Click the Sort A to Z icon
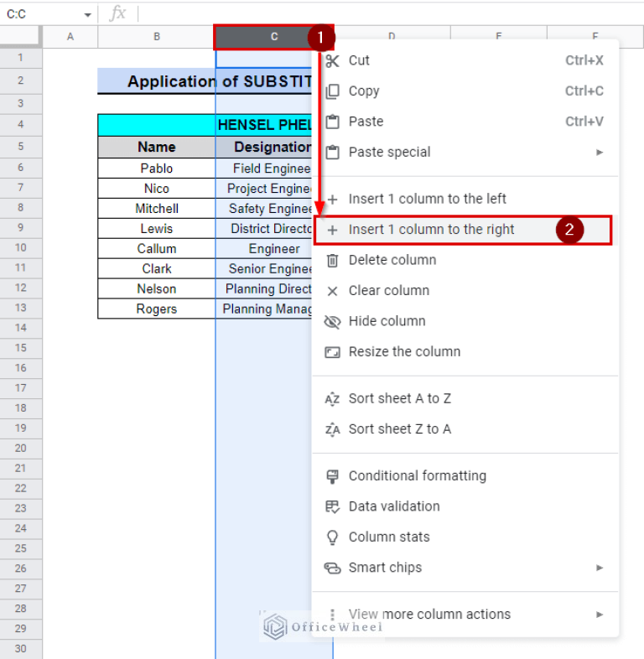644x659 pixels. click(332, 399)
